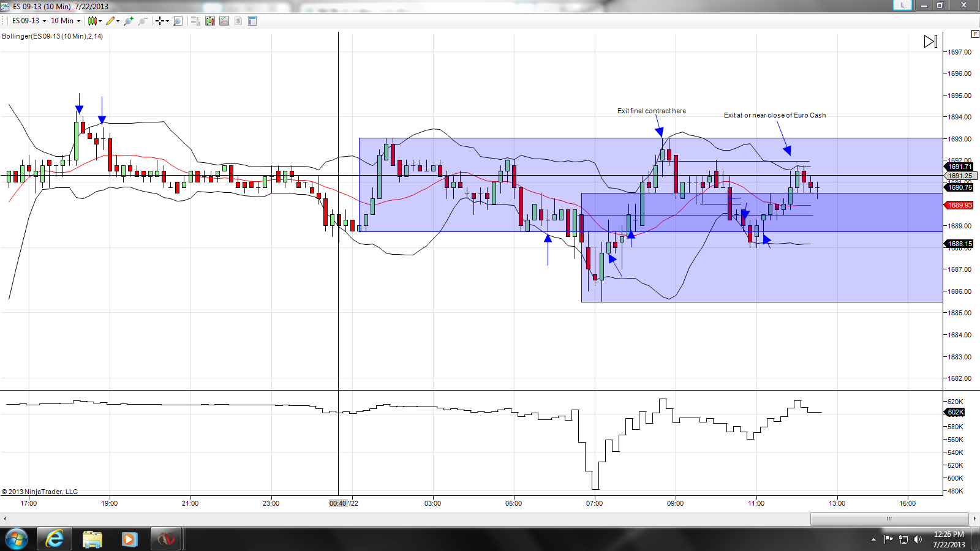Click the 00:40 '/22 time axis marker

[344, 503]
